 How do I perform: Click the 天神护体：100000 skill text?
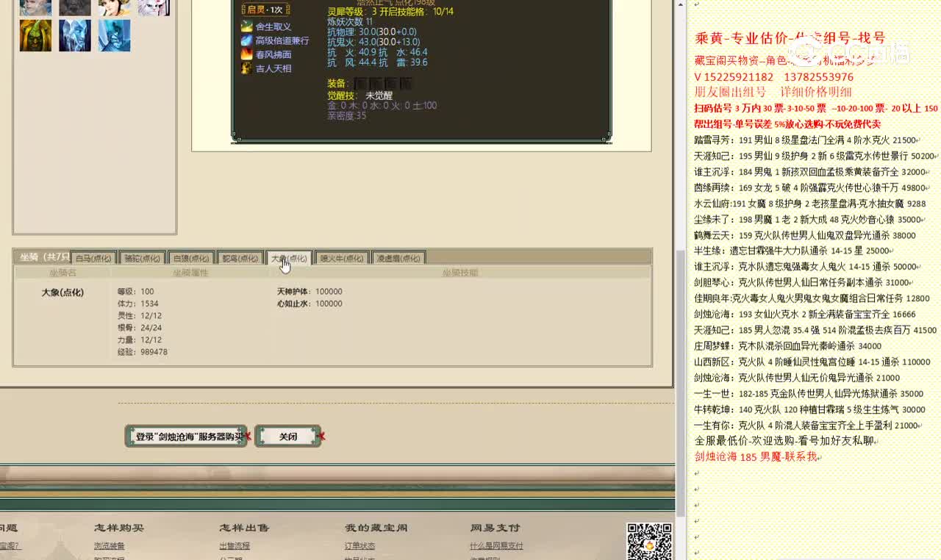pyautogui.click(x=310, y=292)
